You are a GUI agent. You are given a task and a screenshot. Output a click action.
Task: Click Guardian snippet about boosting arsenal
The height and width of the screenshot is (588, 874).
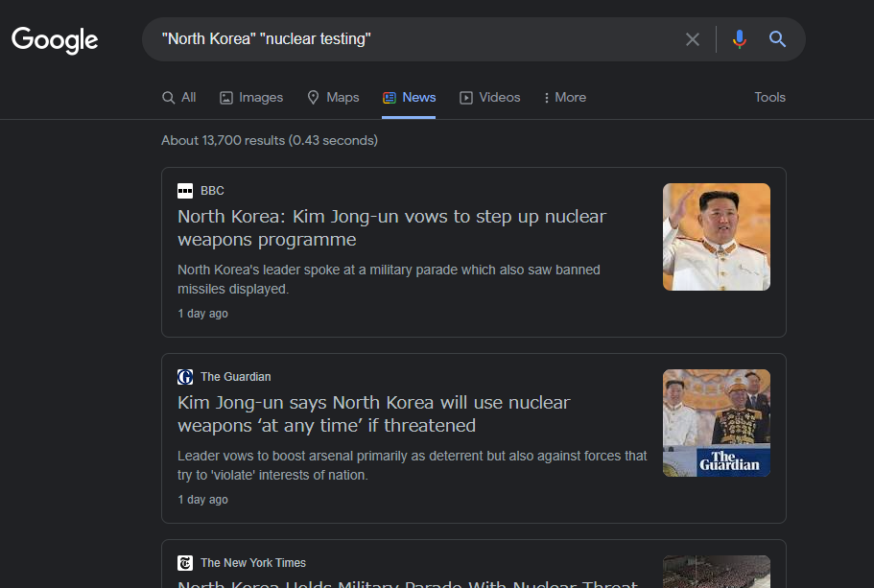(412, 465)
